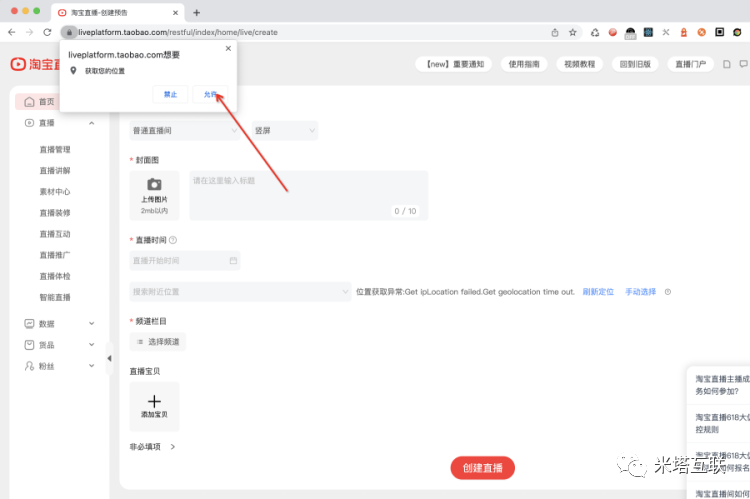Open the black square extension icon
750x499 pixels.
[x=719, y=32]
